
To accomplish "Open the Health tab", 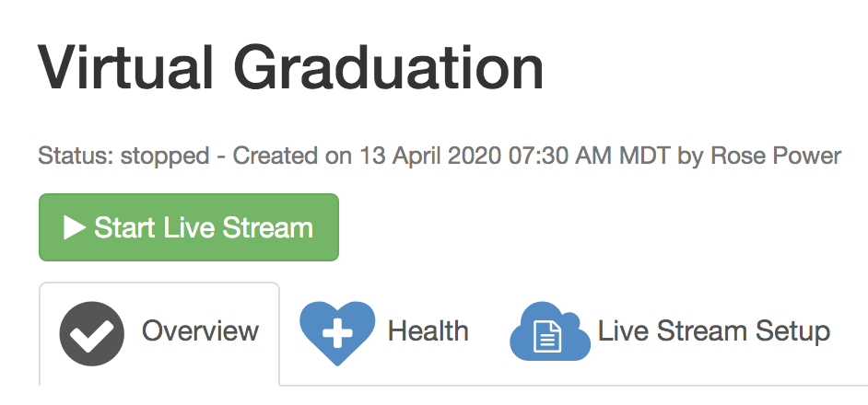I will (x=428, y=331).
